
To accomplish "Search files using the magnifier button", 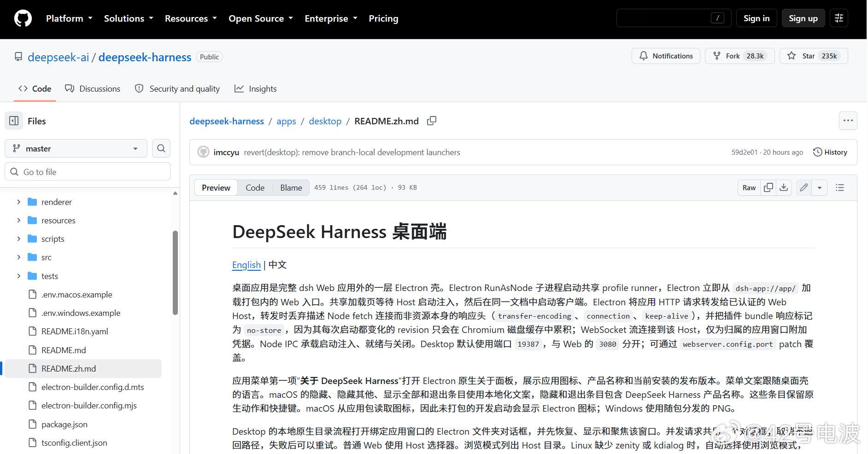I will click(x=161, y=148).
